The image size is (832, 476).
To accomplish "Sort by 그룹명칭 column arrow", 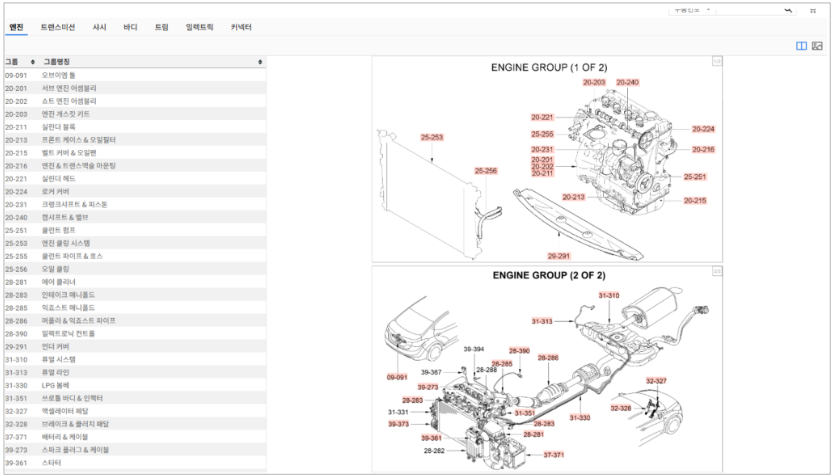I will (x=260, y=62).
